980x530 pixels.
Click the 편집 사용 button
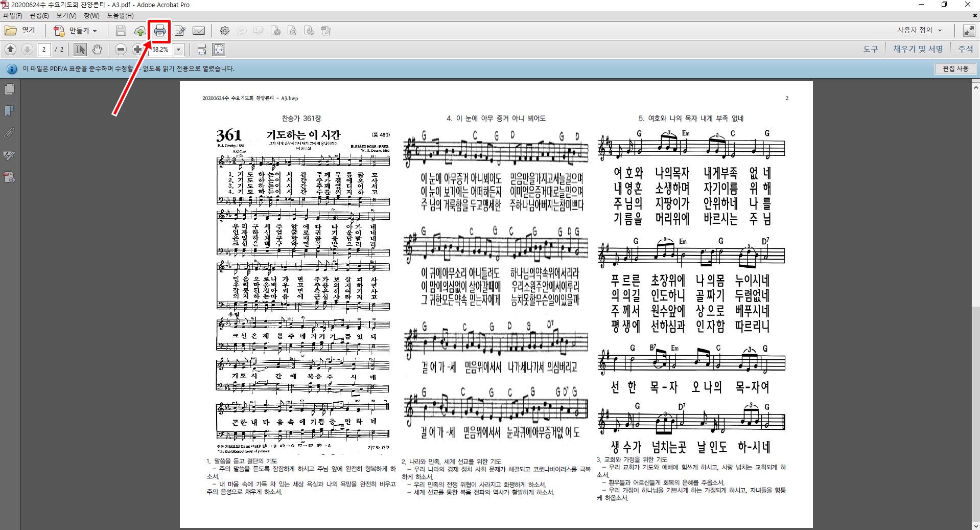coord(955,68)
